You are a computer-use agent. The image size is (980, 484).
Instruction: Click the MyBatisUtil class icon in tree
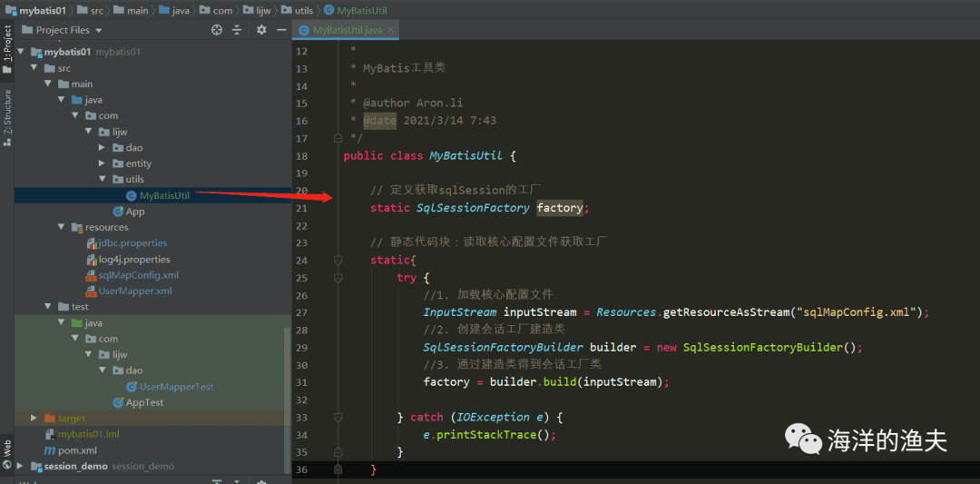[132, 195]
